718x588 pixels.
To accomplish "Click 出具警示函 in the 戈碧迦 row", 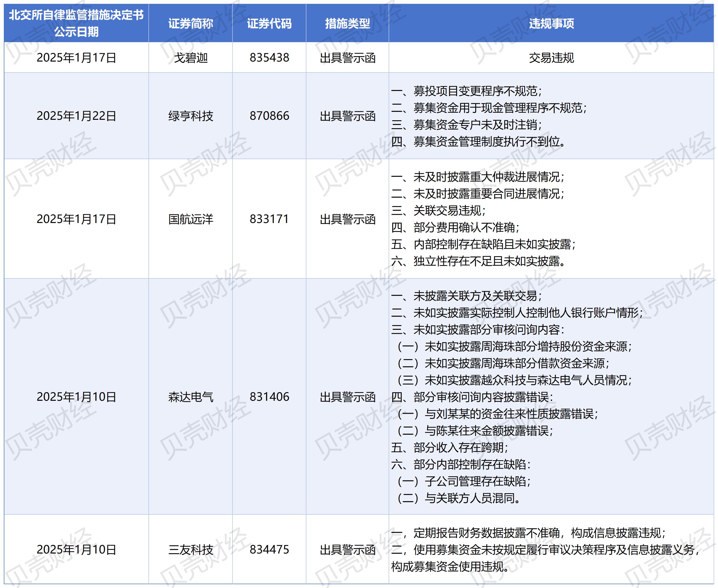I will click(348, 57).
